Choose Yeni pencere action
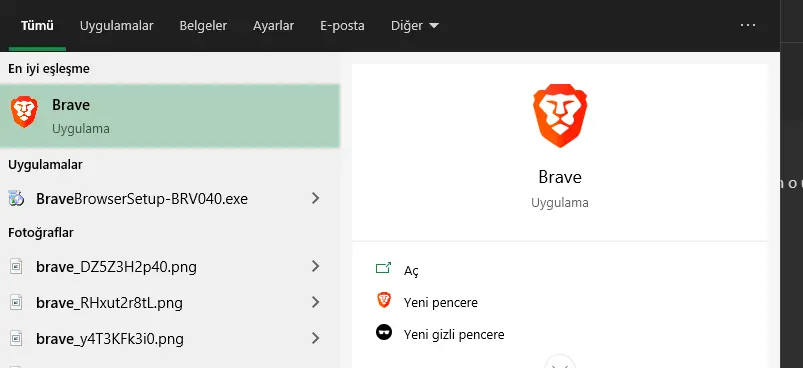The image size is (803, 368). pos(440,302)
